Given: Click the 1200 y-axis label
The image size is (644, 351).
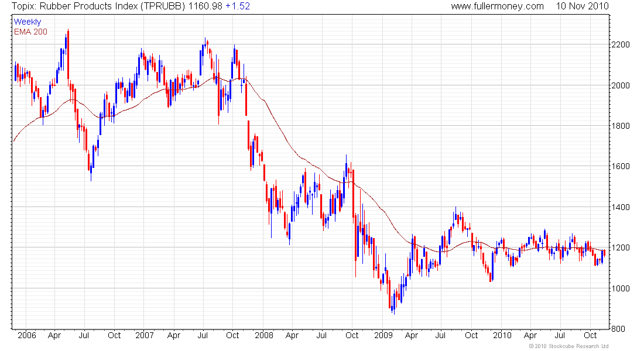Looking at the screenshot, I should coord(621,248).
